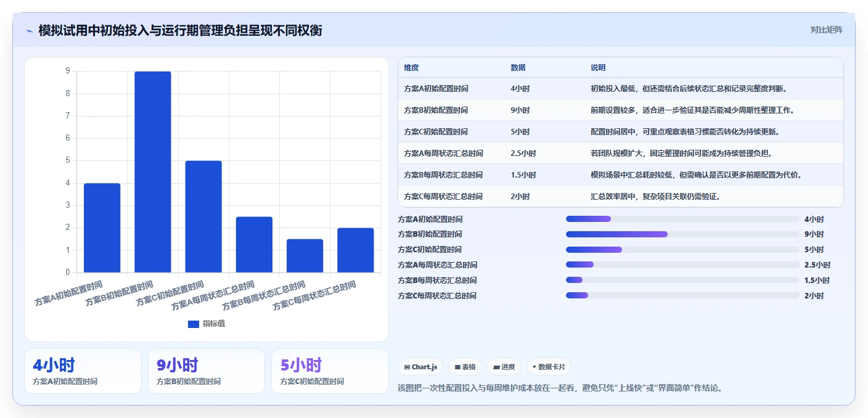
Task: Click the 进度 chip
Action: [x=504, y=367]
